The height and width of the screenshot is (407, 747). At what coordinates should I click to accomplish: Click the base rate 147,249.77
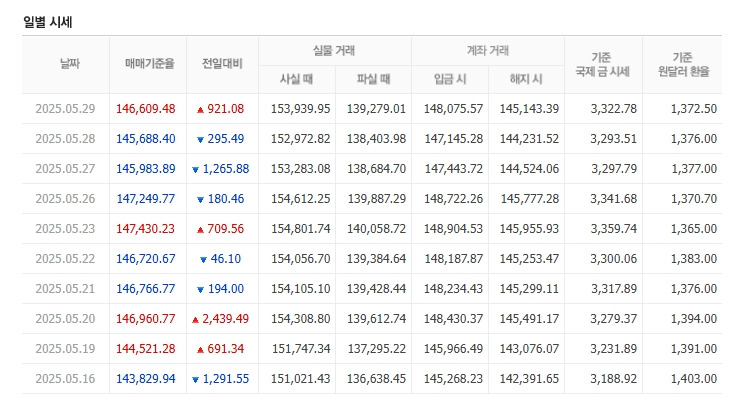(x=146, y=199)
